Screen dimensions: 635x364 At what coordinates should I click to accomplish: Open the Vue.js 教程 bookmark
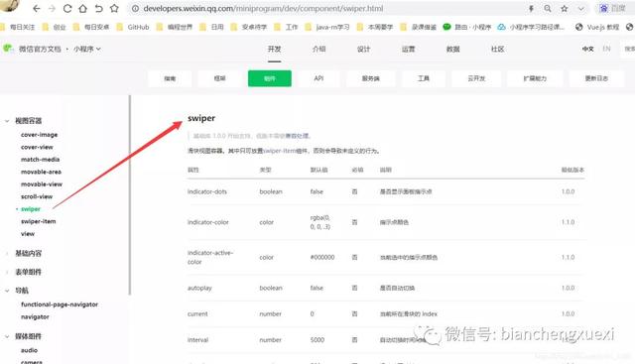(597, 27)
